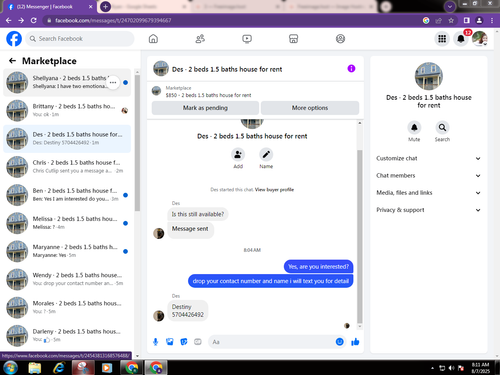This screenshot has width=500, height=375.
Task: Open the tab search dropdown arrow in Chrome
Action: point(450,6)
